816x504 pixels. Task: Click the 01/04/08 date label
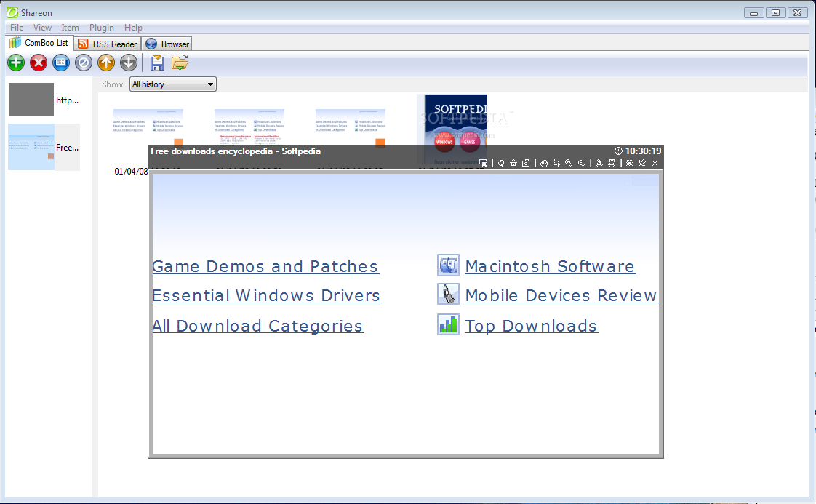point(131,172)
